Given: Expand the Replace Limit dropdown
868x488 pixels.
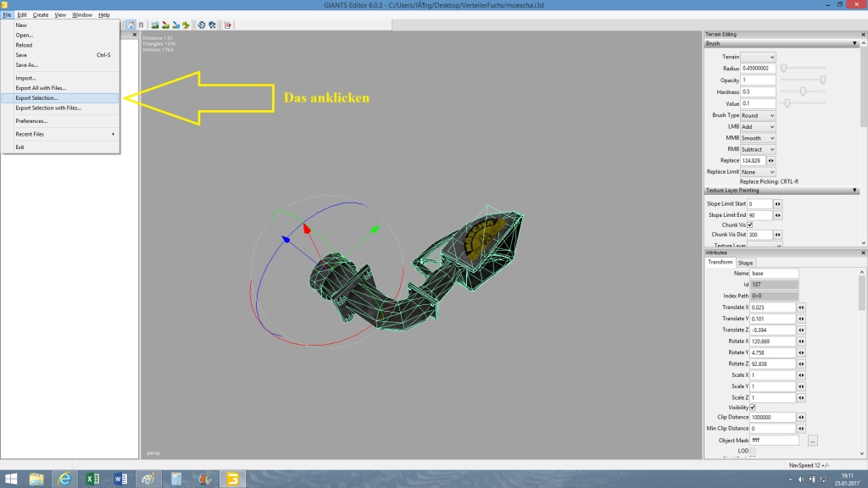Looking at the screenshot, I should click(758, 172).
